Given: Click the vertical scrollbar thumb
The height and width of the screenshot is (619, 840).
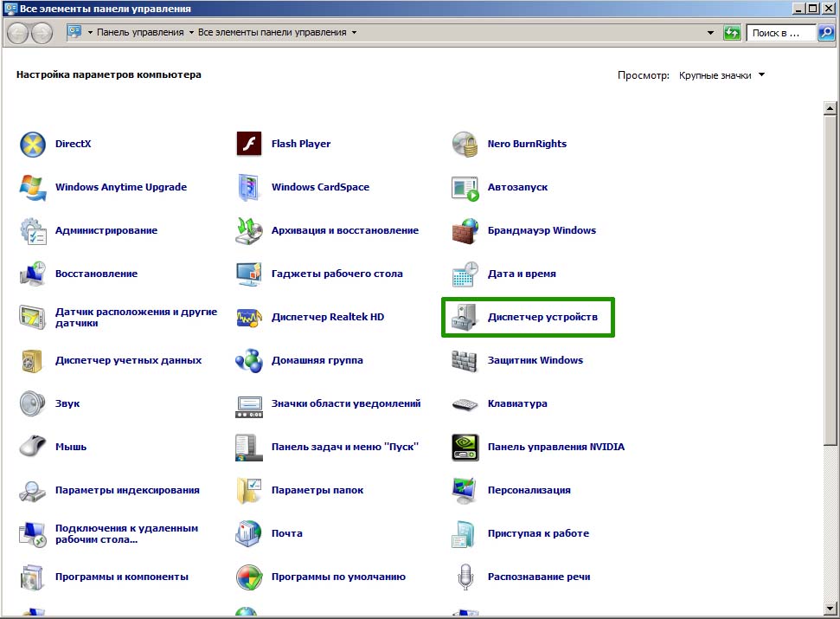Looking at the screenshot, I should click(x=830, y=280).
